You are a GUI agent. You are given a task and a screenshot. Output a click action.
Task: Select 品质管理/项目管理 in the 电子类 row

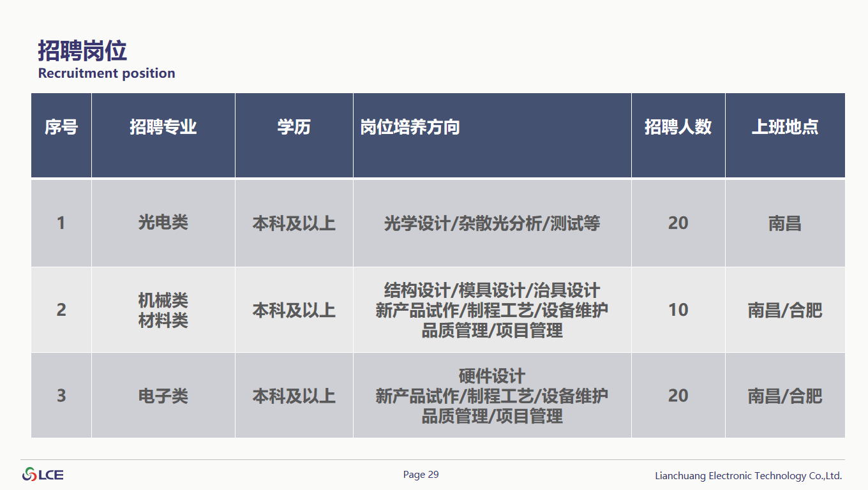(492, 416)
